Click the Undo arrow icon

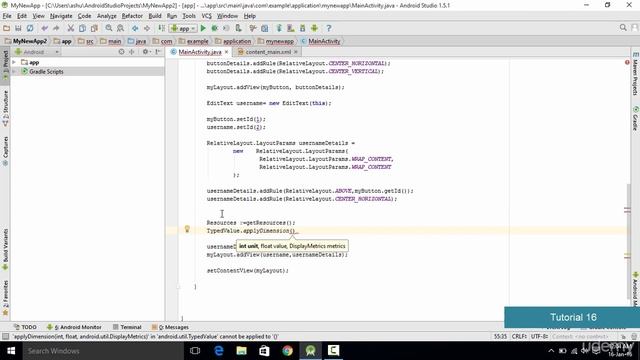point(44,28)
